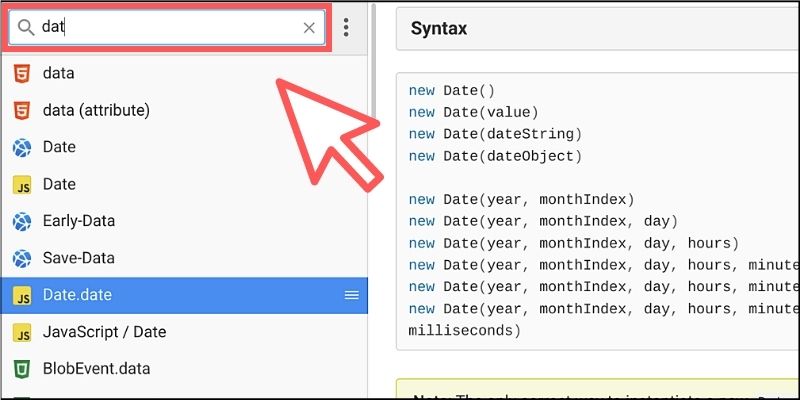Click the blue globe icon beside Date
Screen dimensions: 800x400
click(22, 147)
